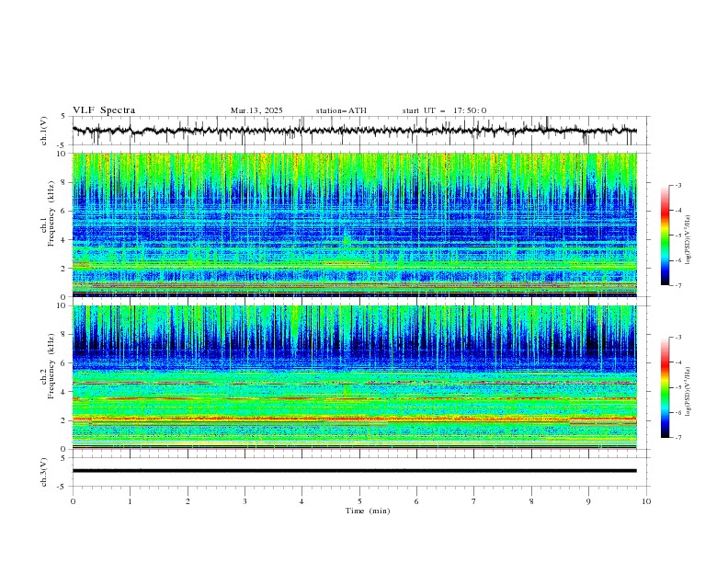Click the "station=ATH" label
This screenshot has height=563, width=728.
coord(341,110)
